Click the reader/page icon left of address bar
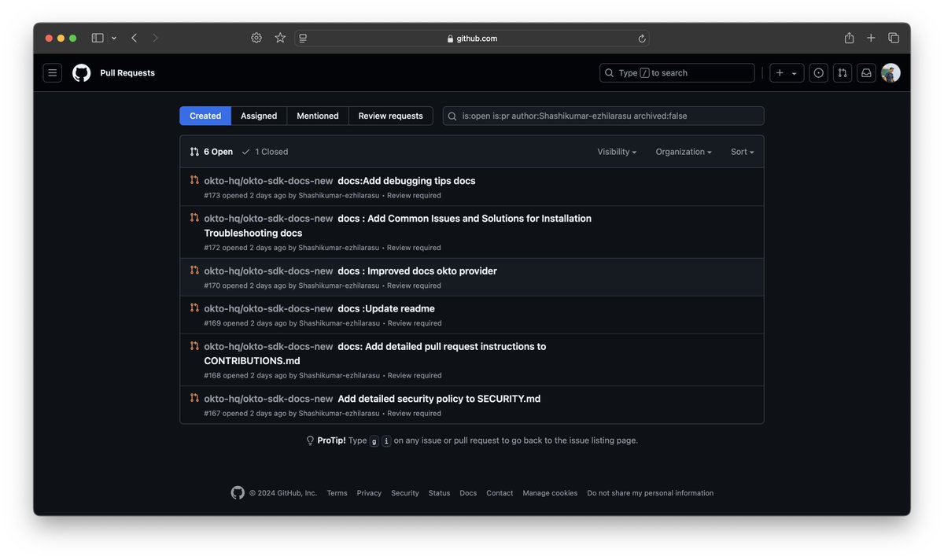Viewport: 944px width, 560px height. 303,38
